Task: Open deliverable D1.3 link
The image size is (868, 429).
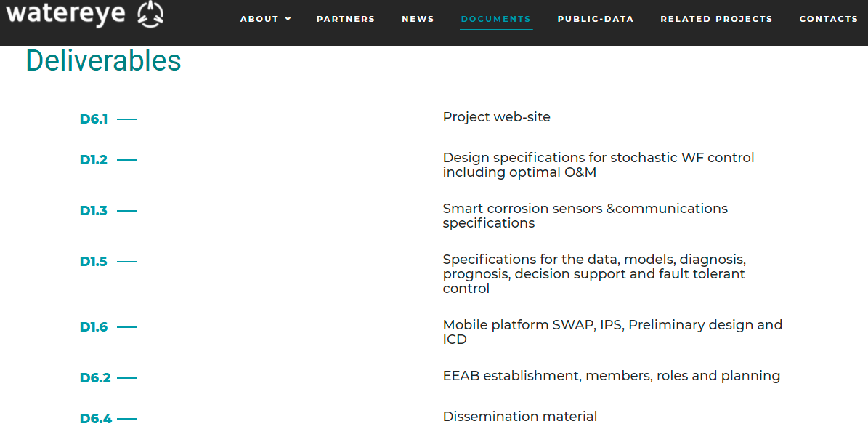Action: click(94, 211)
